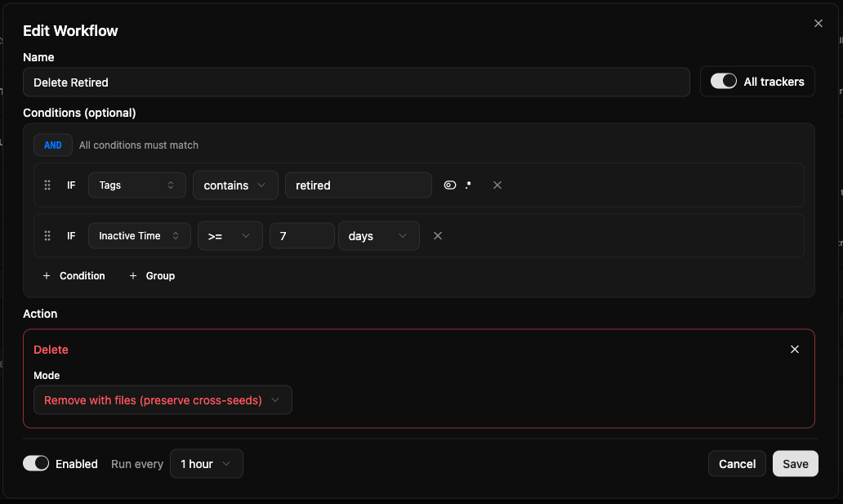Click the negate toggle icon beside retired
This screenshot has height=504, width=843.
tap(449, 185)
